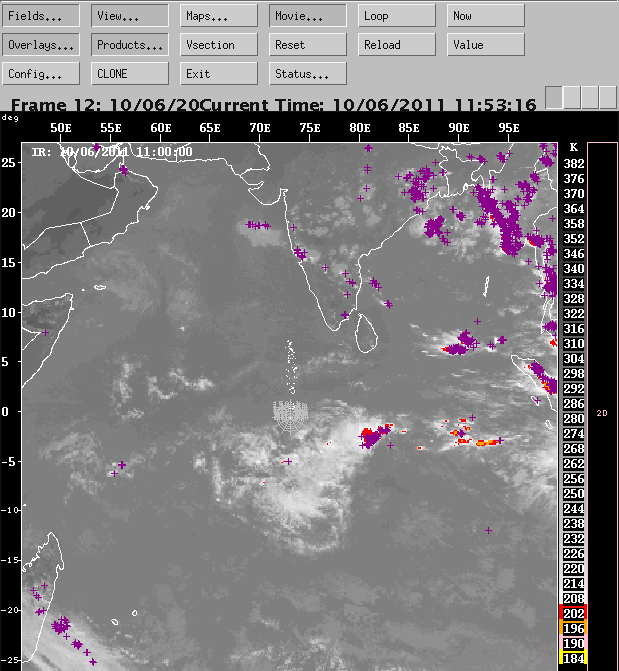619x671 pixels.
Task: Click the last small box by the time bar
Action: pyautogui.click(x=608, y=97)
